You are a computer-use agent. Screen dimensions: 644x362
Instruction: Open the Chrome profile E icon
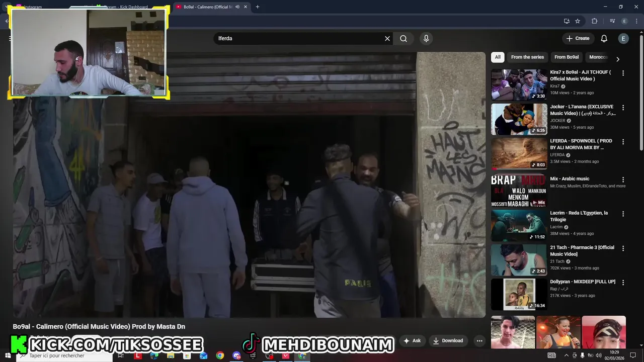[x=624, y=21]
